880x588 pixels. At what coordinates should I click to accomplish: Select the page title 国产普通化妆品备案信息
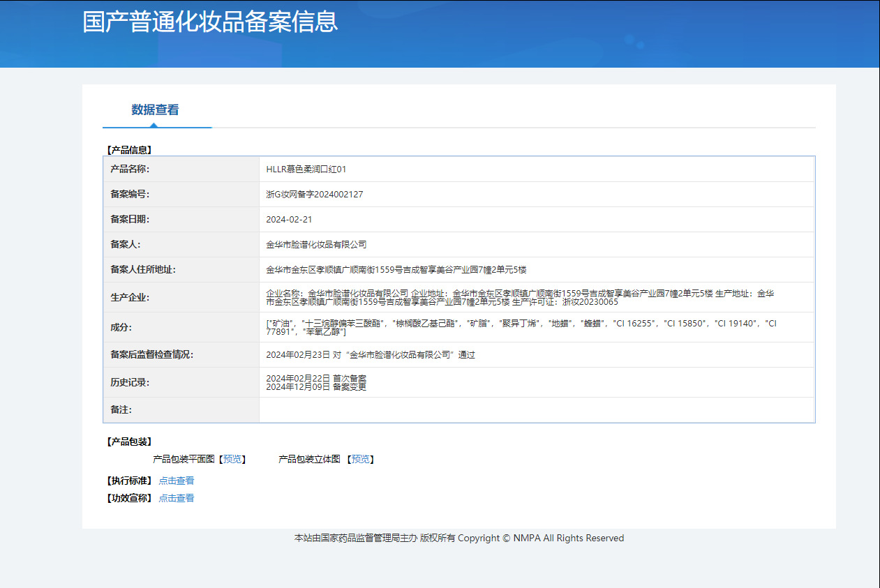tap(210, 22)
